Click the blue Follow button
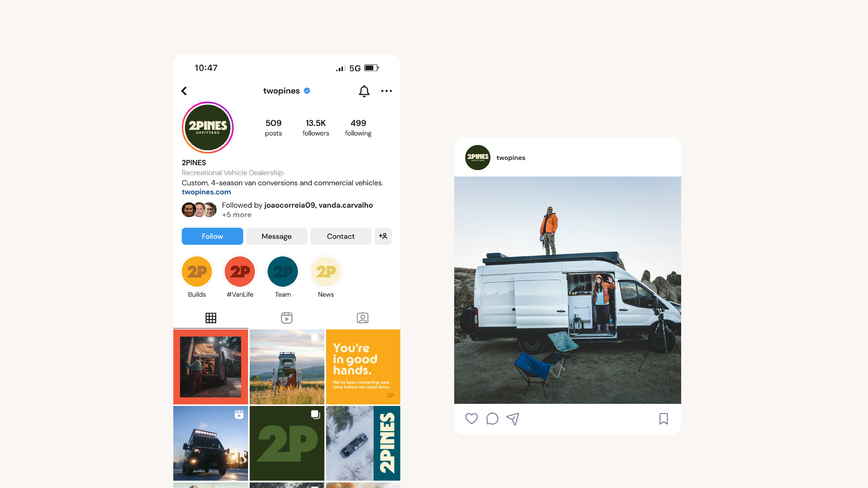Screen dimensions: 868x488 pos(212,236)
